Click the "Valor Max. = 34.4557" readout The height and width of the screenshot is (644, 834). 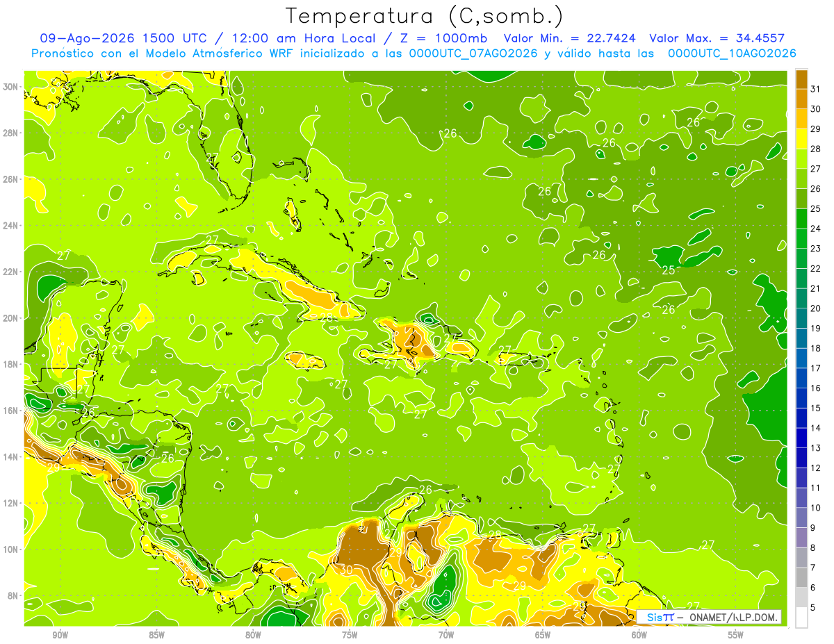717,38
